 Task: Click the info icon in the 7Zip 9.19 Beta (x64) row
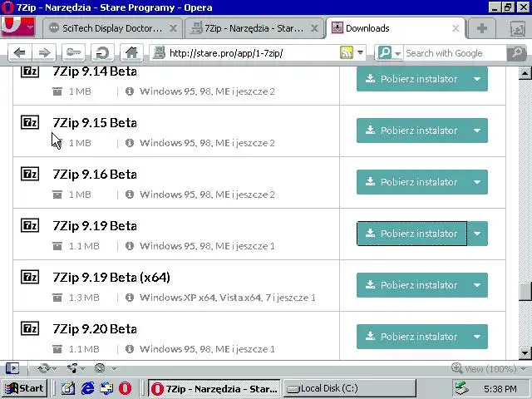point(130,298)
